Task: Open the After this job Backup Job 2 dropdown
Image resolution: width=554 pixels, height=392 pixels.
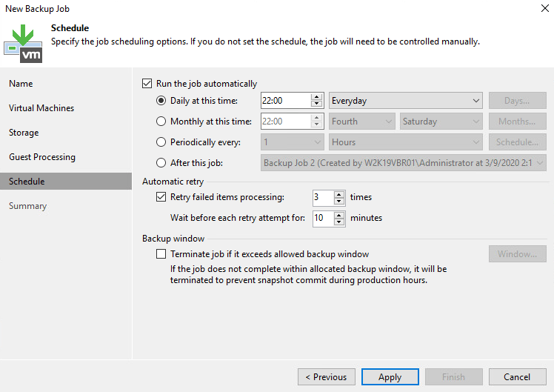Action: coord(404,162)
